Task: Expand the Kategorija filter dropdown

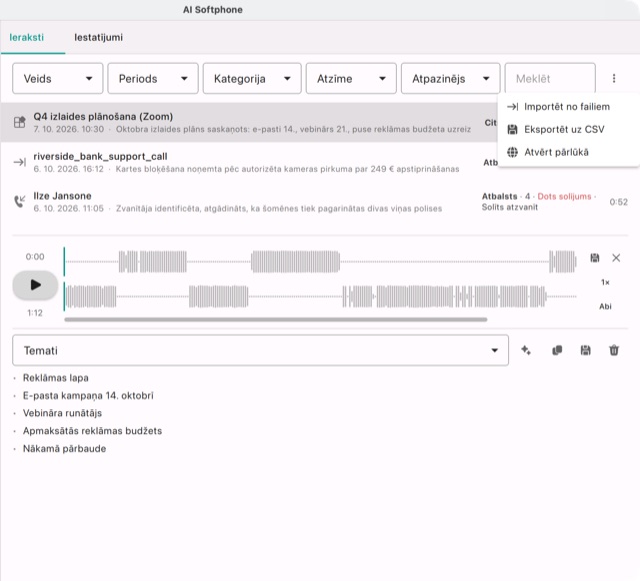Action: [252, 78]
